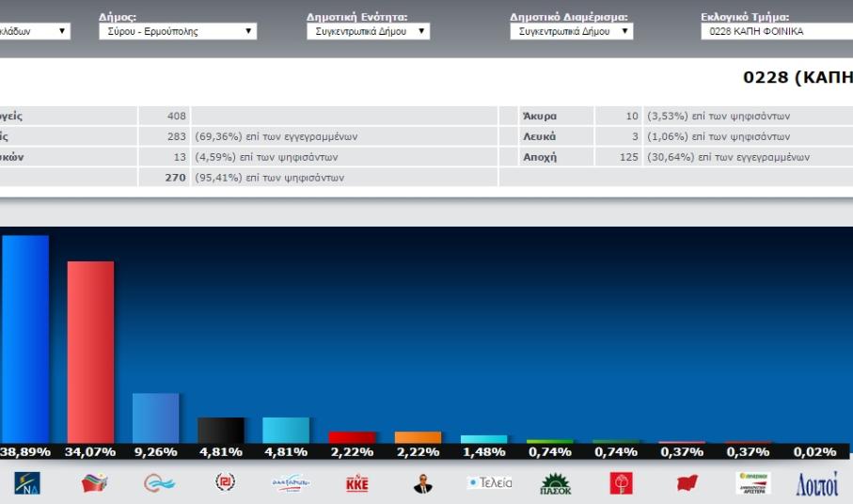Open the Δημοτικό Διαμέρισμα dropdown

[571, 31]
